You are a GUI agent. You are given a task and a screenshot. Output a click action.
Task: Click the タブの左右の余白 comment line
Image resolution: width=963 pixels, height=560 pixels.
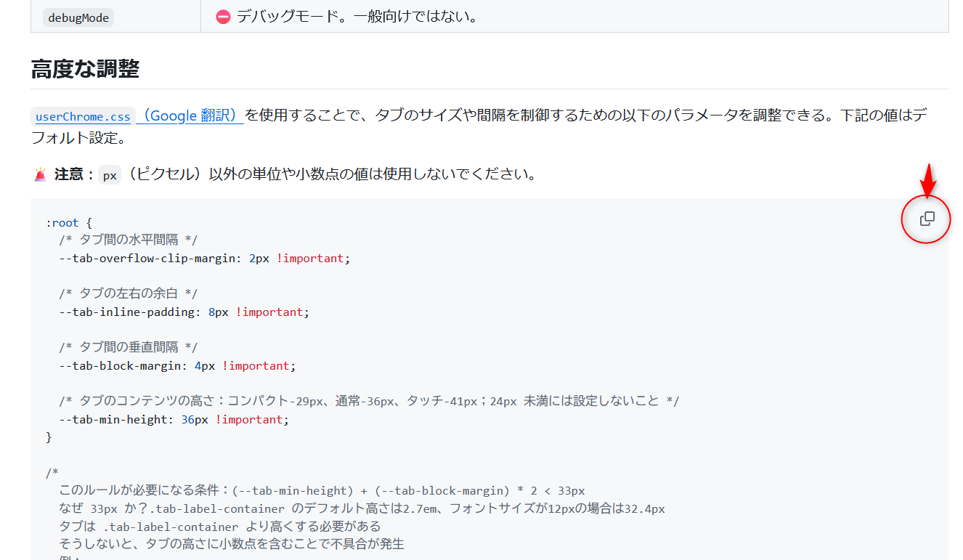[x=128, y=294]
